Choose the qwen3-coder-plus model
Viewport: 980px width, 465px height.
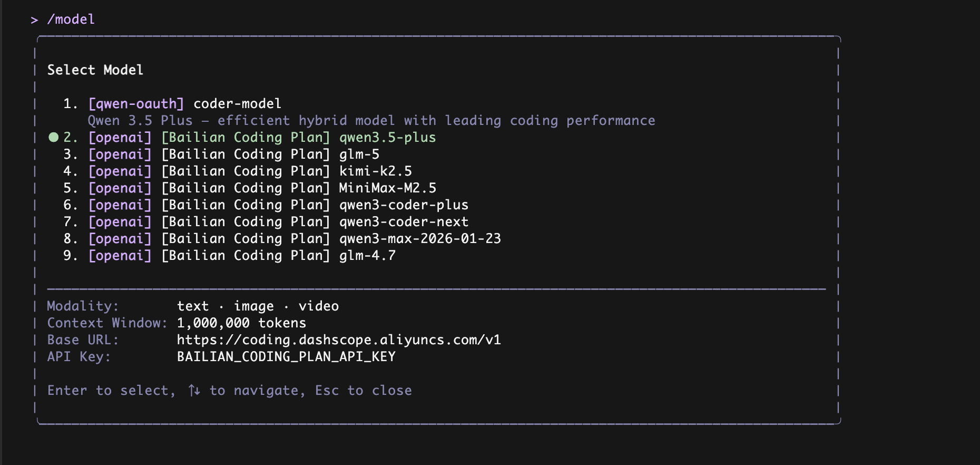click(x=404, y=205)
